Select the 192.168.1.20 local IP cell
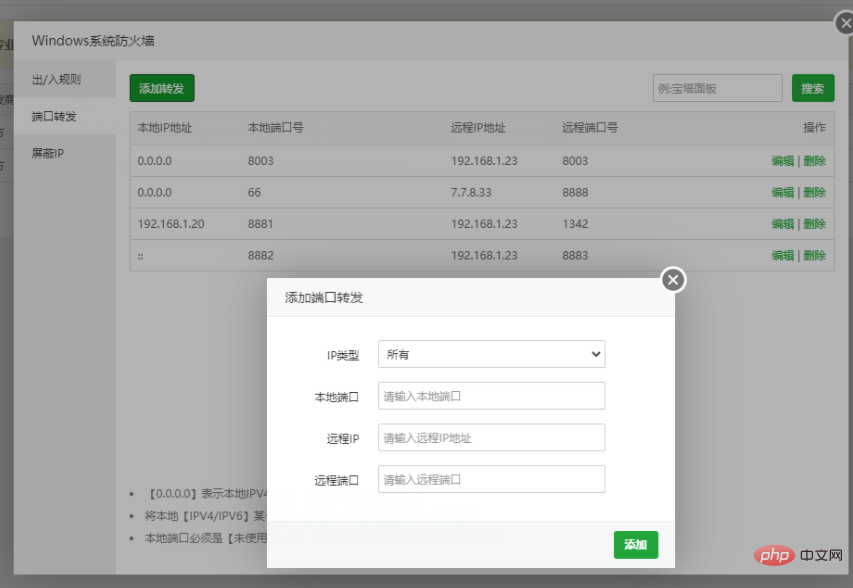Screen dimensions: 853x588 point(171,224)
